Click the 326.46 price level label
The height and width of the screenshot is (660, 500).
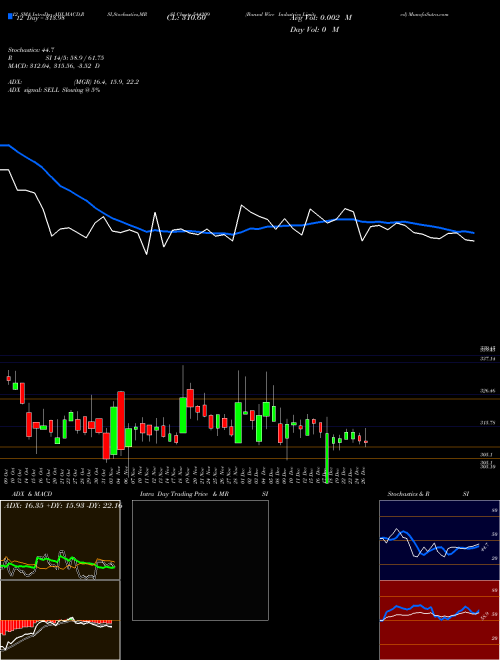(487, 391)
